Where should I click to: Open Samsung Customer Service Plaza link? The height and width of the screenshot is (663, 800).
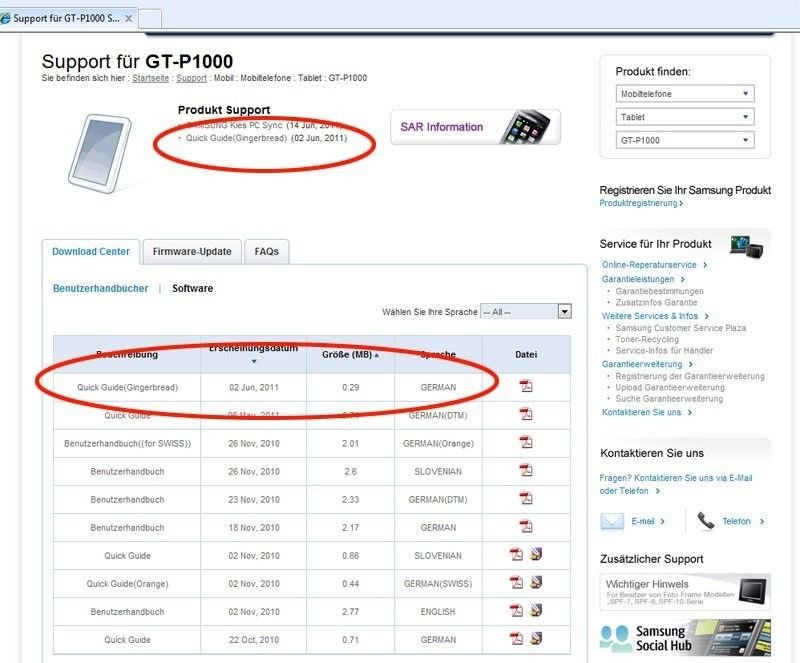(681, 328)
